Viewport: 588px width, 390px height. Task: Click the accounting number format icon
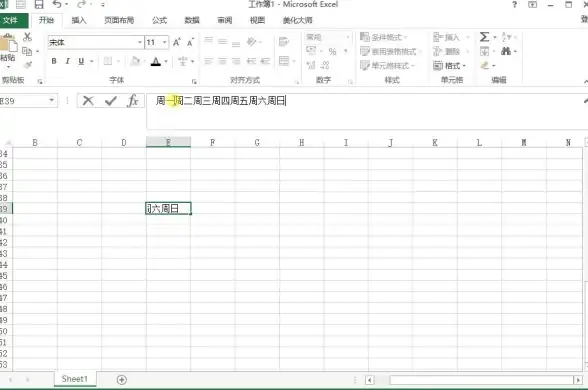[x=311, y=50]
